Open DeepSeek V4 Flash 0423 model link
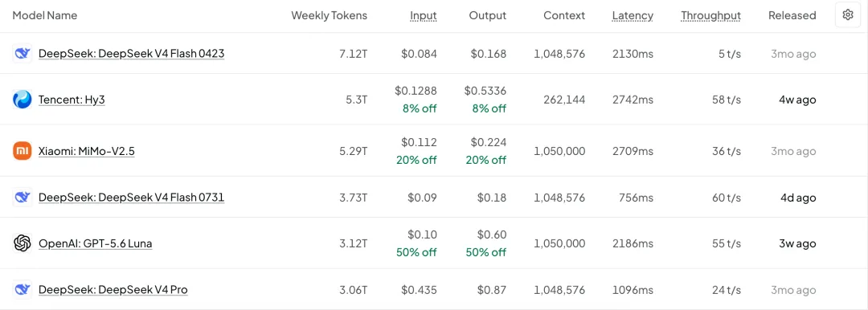The height and width of the screenshot is (310, 868). tap(131, 54)
